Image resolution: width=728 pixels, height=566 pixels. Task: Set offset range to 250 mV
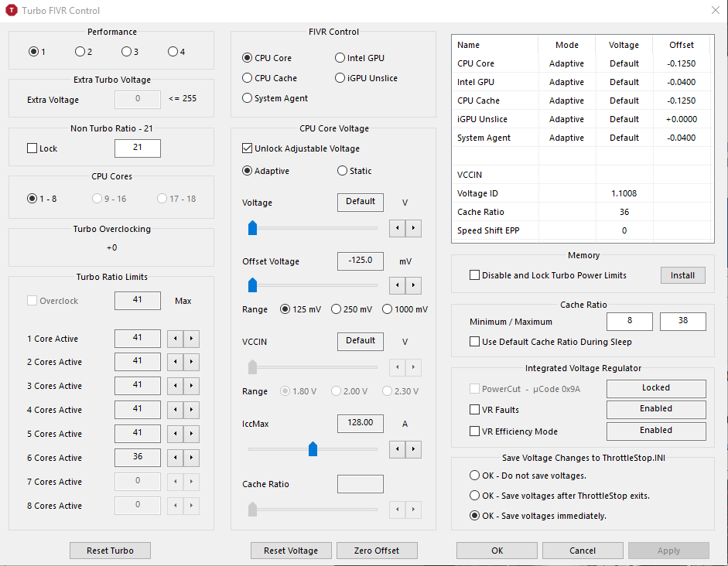coord(351,309)
